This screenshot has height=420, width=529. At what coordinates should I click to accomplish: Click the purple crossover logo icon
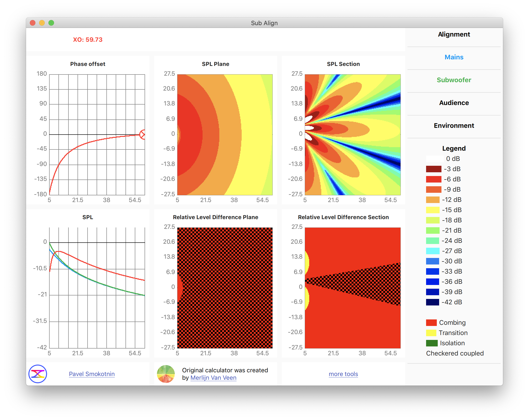click(x=37, y=374)
